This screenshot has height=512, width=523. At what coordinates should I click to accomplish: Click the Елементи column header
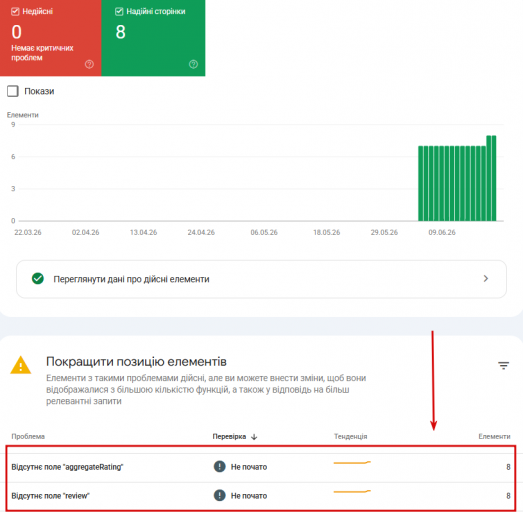[x=494, y=437]
